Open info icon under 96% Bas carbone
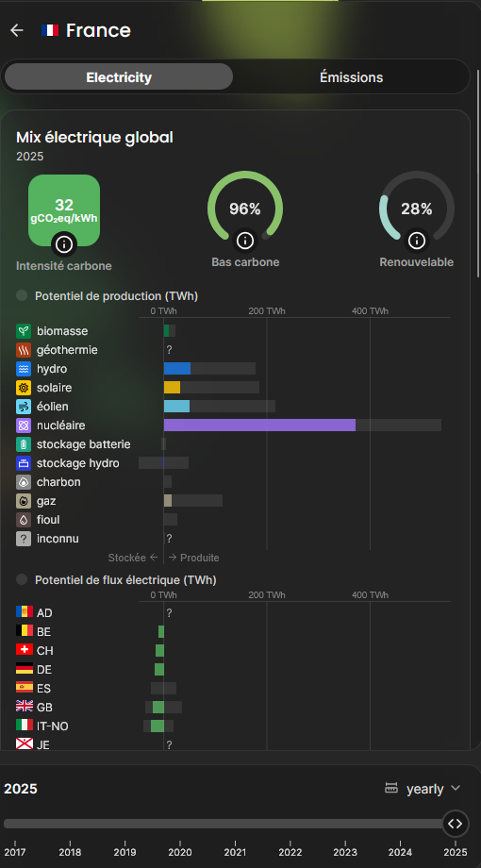This screenshot has width=481, height=868. coord(245,241)
